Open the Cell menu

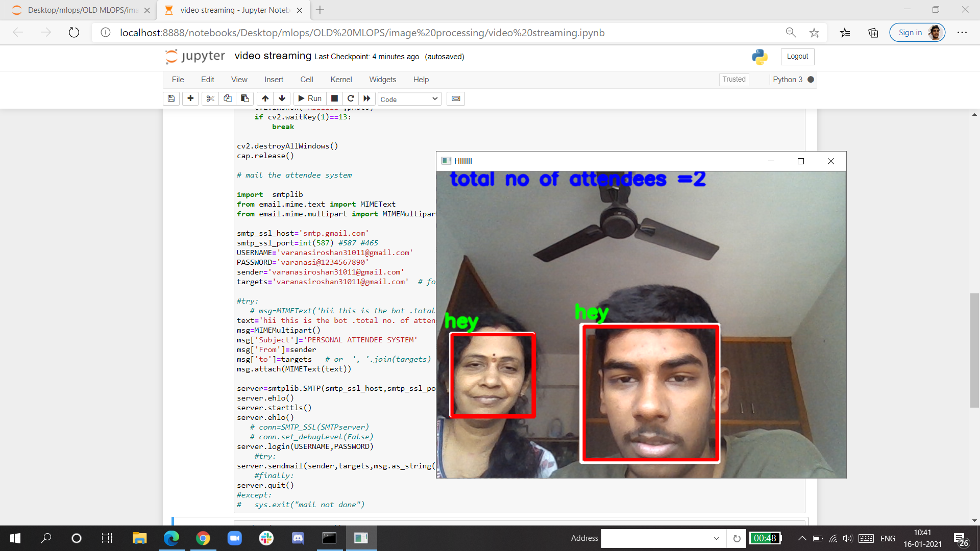coord(306,80)
